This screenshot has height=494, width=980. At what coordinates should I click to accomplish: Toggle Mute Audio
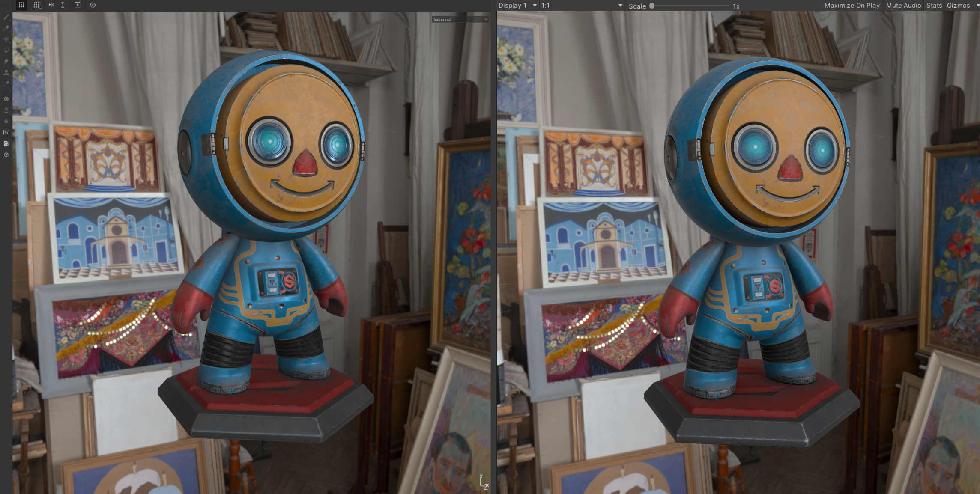tap(903, 6)
